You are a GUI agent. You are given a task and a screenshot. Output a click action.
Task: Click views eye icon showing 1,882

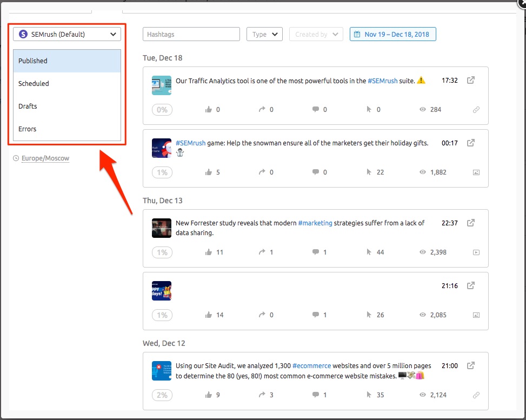click(423, 172)
